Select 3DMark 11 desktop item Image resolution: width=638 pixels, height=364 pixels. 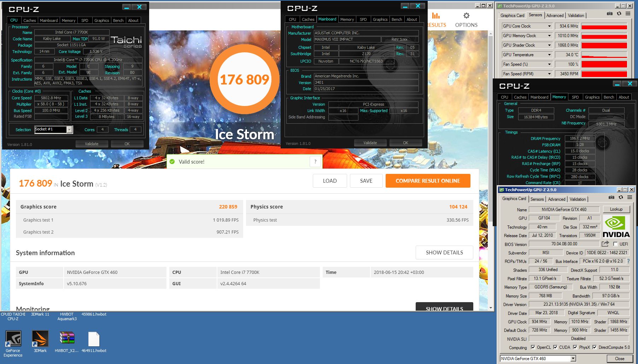40,314
